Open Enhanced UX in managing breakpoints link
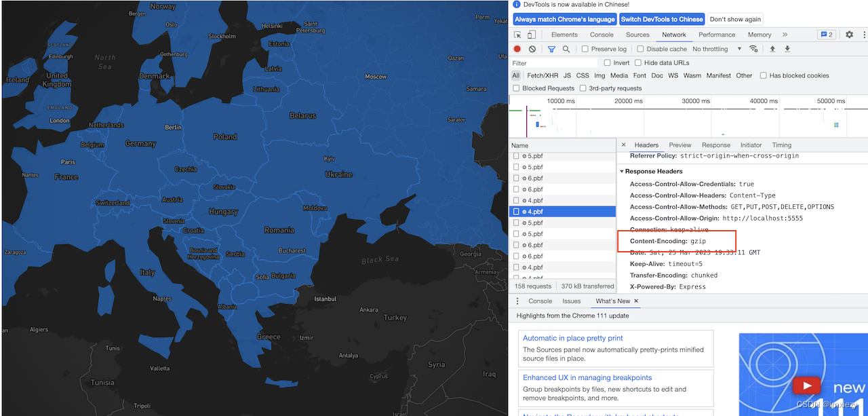Screen dimensions: 868x416 click(587, 377)
